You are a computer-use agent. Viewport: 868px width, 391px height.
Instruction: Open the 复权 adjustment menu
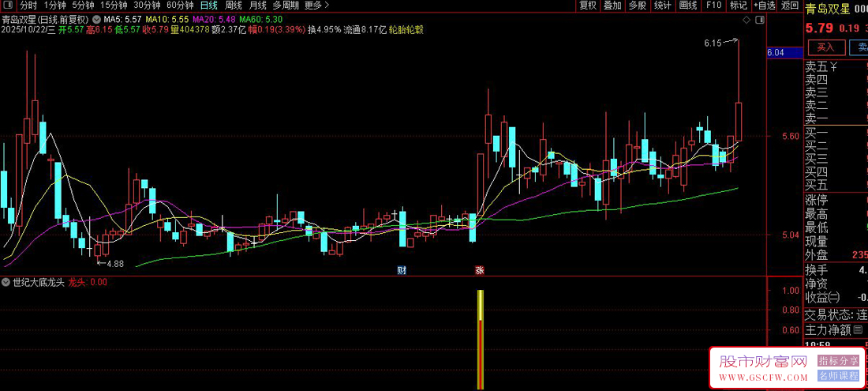coord(588,6)
